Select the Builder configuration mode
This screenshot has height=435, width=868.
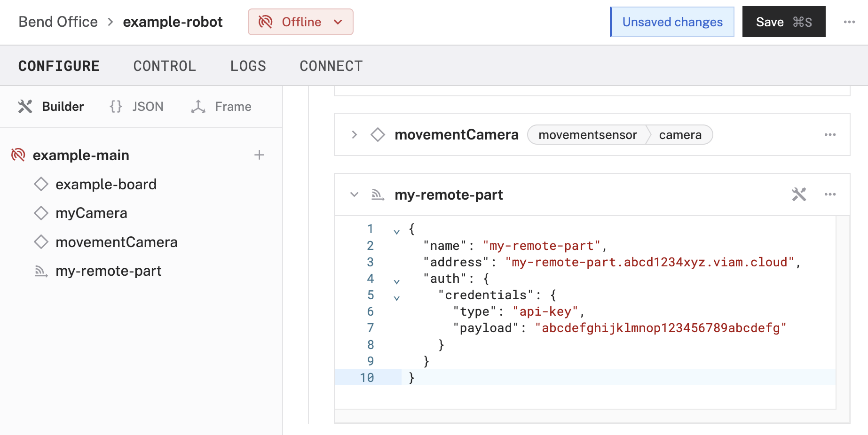[x=51, y=107]
